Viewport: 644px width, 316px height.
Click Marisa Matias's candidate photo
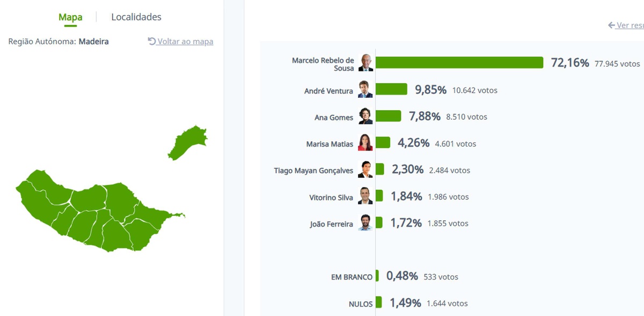pyautogui.click(x=365, y=143)
